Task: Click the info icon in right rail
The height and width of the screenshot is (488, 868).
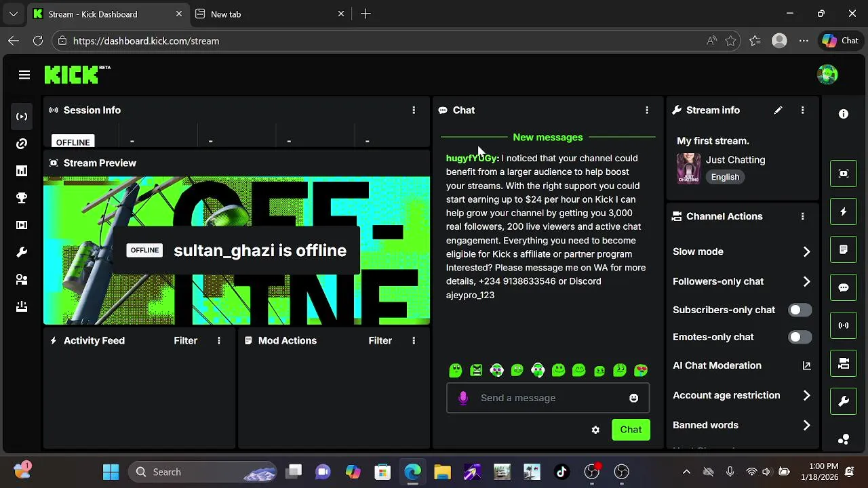Action: pyautogui.click(x=844, y=114)
